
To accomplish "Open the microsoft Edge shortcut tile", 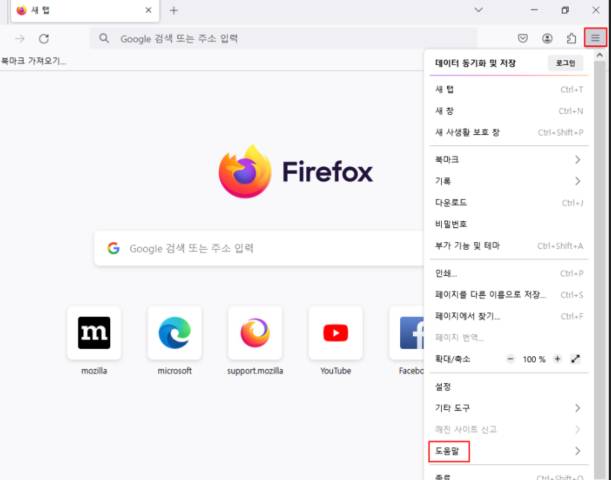I will pos(175,333).
